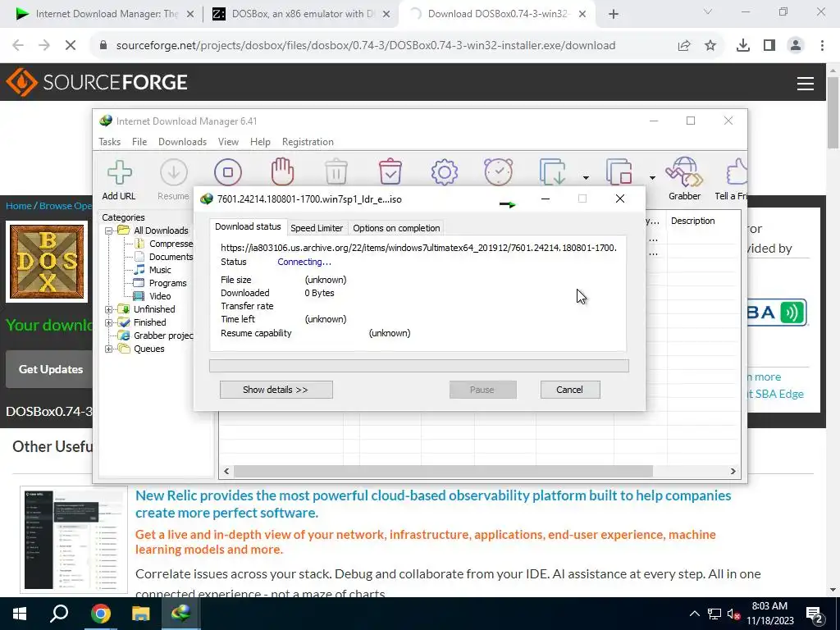Switch to the DOSBox emulator browser tab

(x=300, y=14)
